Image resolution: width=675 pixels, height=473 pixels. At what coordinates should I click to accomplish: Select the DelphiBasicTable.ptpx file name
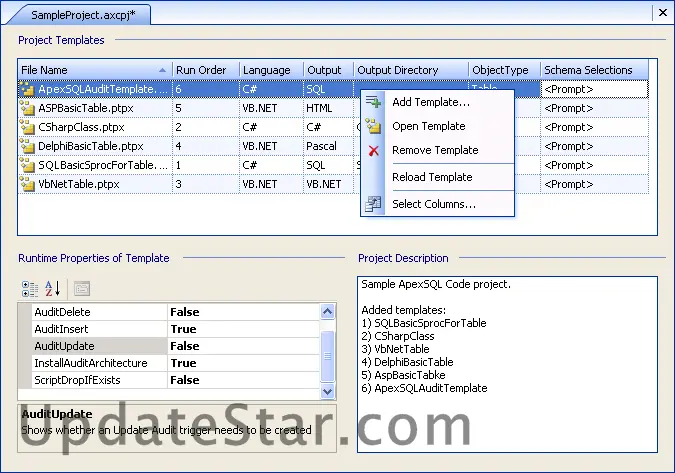[x=90, y=146]
